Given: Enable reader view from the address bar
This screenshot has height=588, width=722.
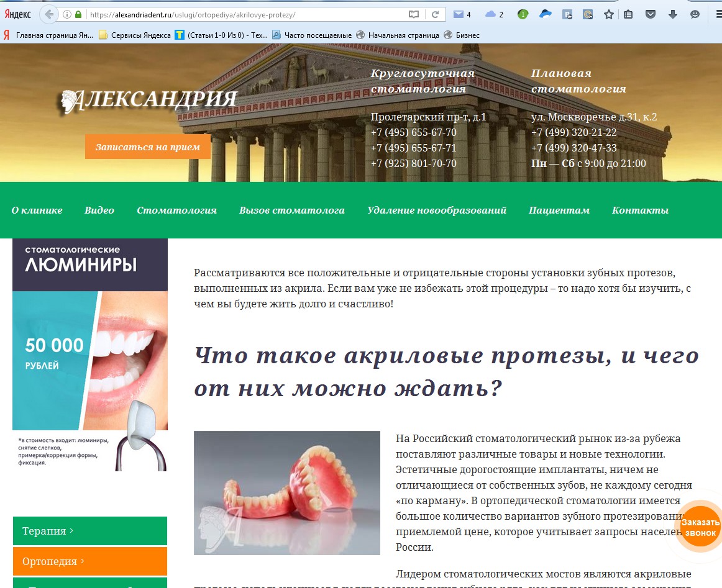Looking at the screenshot, I should (414, 15).
